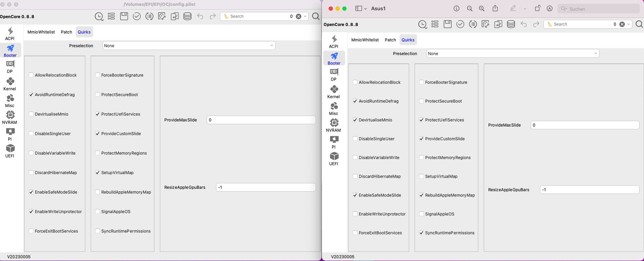Viewport: 644px width, 261px height.
Task: Click ProvideMaxSlide field in config.plist window
Action: (x=261, y=120)
